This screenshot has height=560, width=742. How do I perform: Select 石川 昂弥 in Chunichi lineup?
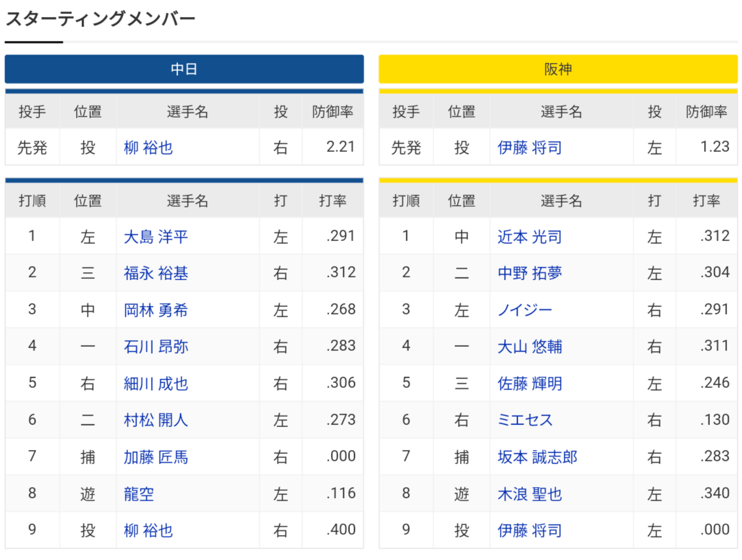point(156,347)
